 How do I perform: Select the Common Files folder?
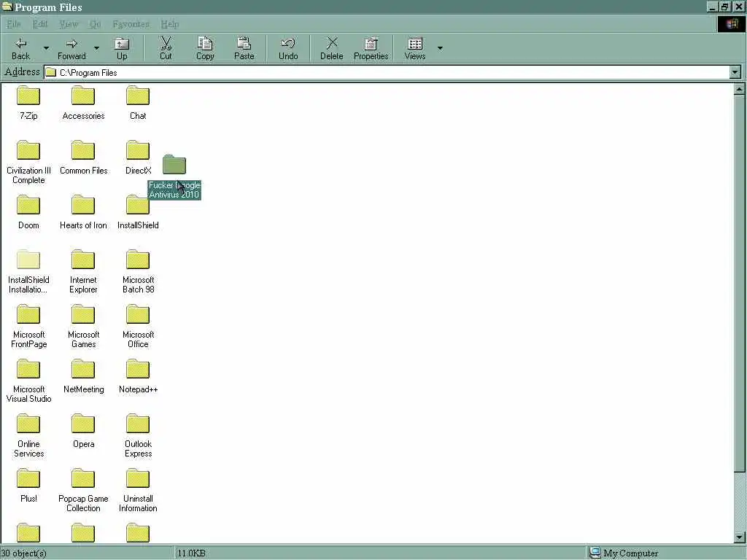click(x=83, y=157)
